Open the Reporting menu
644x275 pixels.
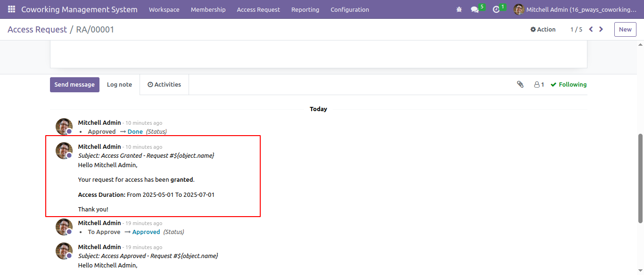(x=305, y=9)
